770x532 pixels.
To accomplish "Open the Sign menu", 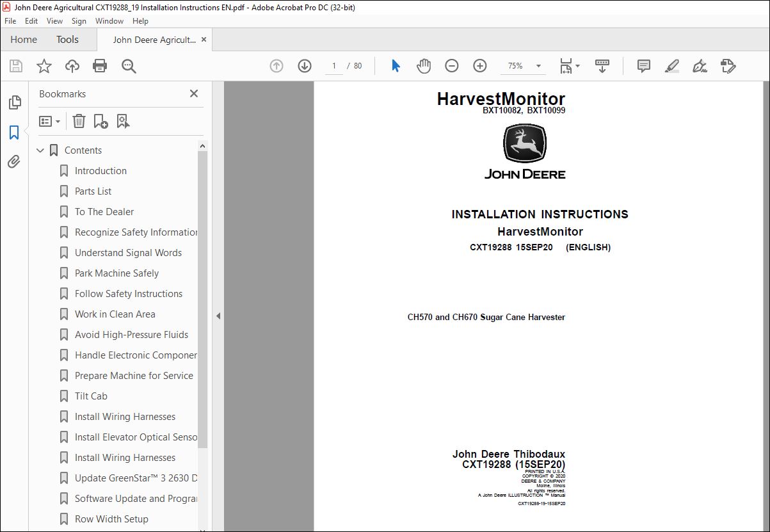I will tap(79, 21).
